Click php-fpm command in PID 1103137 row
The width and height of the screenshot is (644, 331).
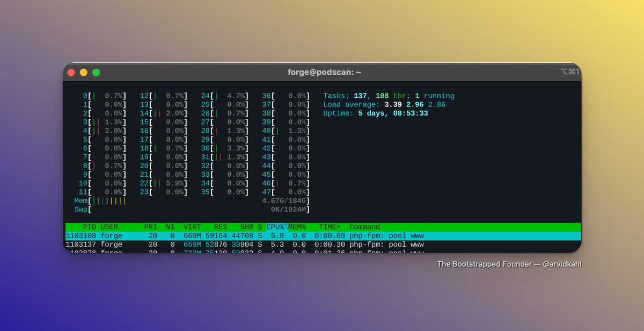click(386, 244)
